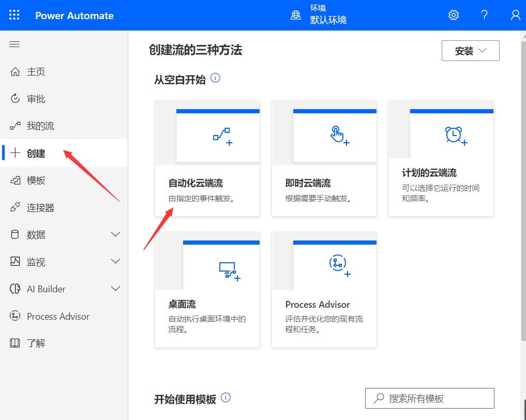Viewport: 526px width, 420px height.
Task: Click info icon next to 开始使用模板
Action: tap(226, 398)
